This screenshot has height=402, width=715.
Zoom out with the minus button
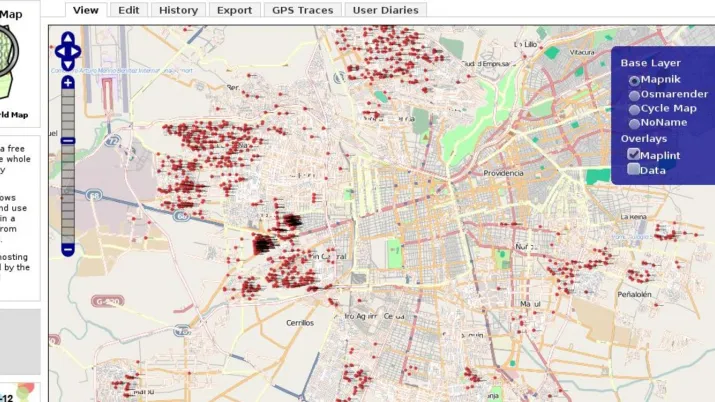coord(67,248)
